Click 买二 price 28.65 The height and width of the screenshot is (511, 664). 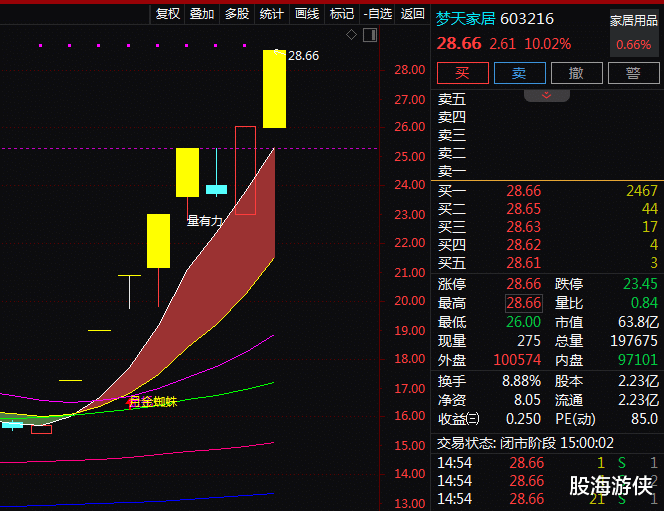pos(523,209)
